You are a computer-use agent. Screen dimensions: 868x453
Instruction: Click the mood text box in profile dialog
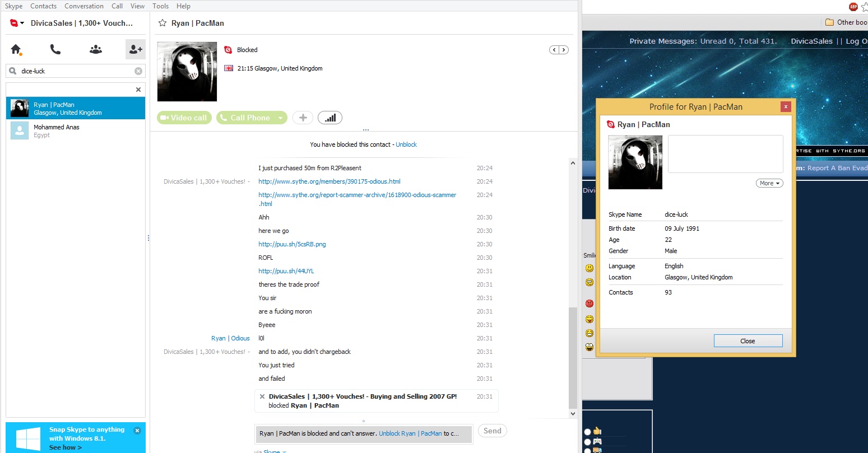coord(726,154)
